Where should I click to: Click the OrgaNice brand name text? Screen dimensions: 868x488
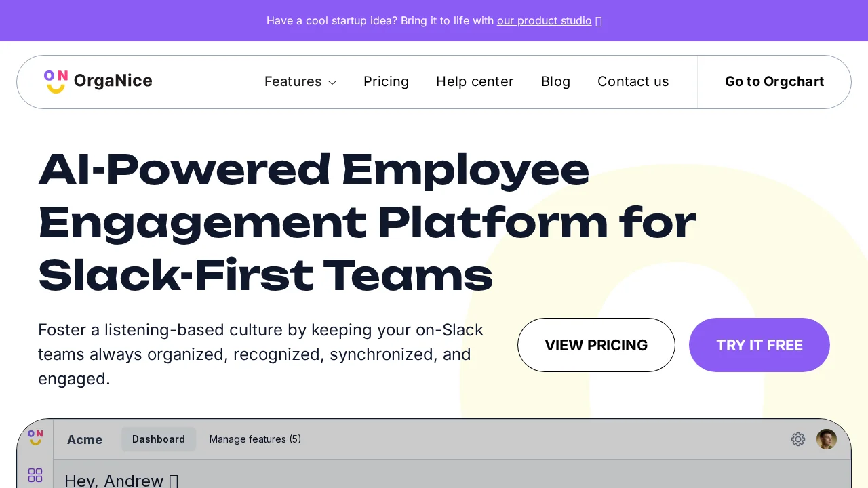point(113,81)
